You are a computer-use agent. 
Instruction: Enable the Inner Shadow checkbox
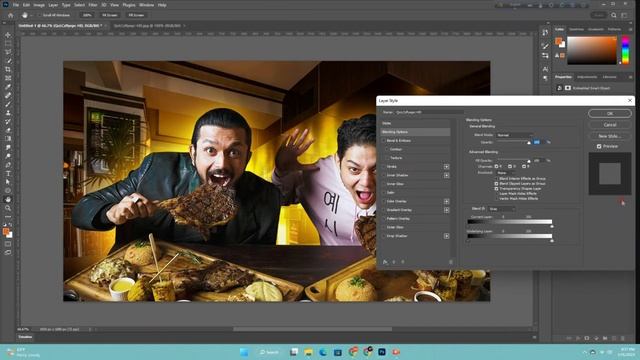coord(384,175)
